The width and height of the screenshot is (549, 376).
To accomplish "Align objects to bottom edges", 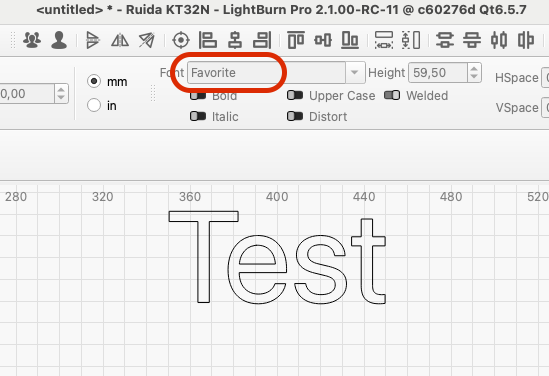I will pos(350,40).
